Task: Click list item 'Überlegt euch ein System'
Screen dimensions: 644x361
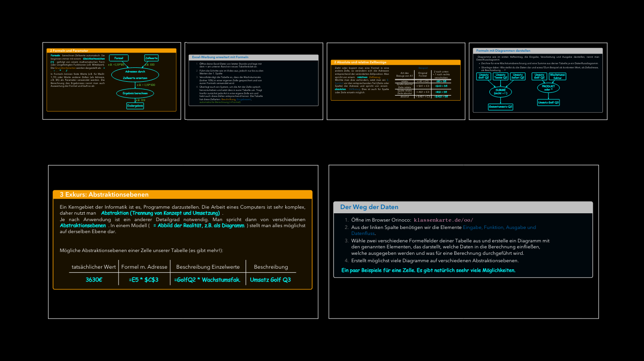Action: pyautogui.click(x=231, y=94)
